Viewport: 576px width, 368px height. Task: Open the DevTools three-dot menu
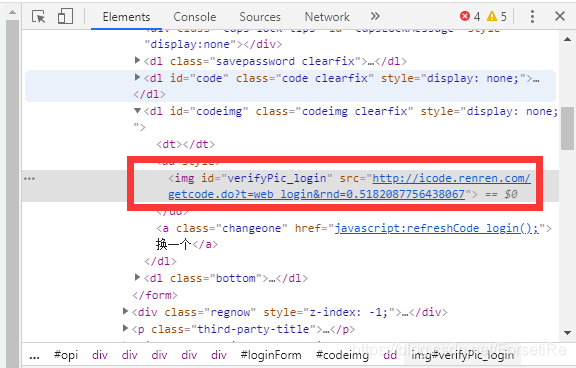click(532, 17)
